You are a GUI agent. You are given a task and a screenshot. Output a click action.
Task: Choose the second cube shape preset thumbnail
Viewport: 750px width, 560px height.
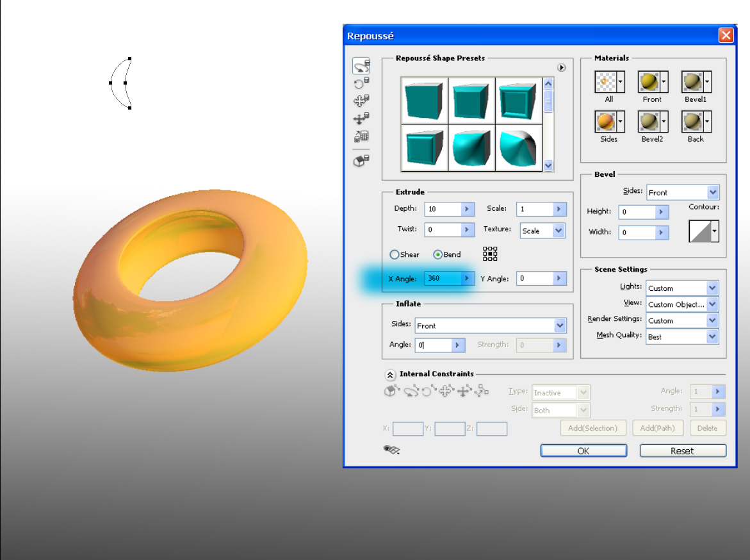[x=471, y=101]
